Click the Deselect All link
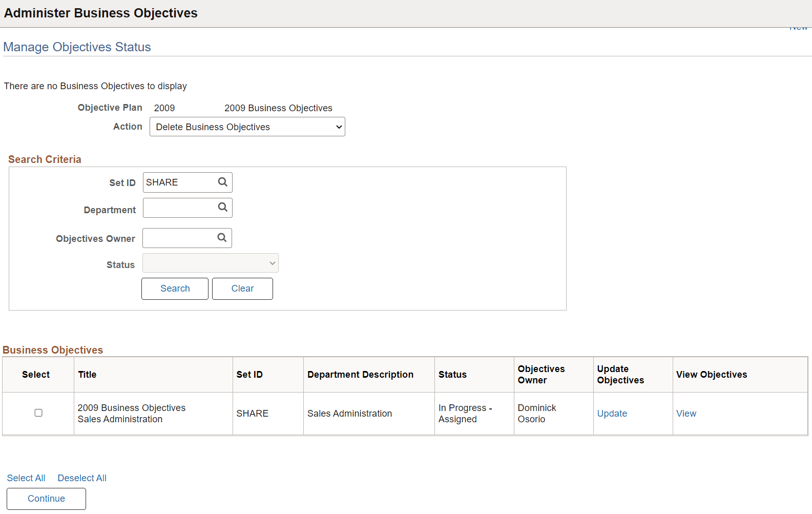 [x=82, y=478]
